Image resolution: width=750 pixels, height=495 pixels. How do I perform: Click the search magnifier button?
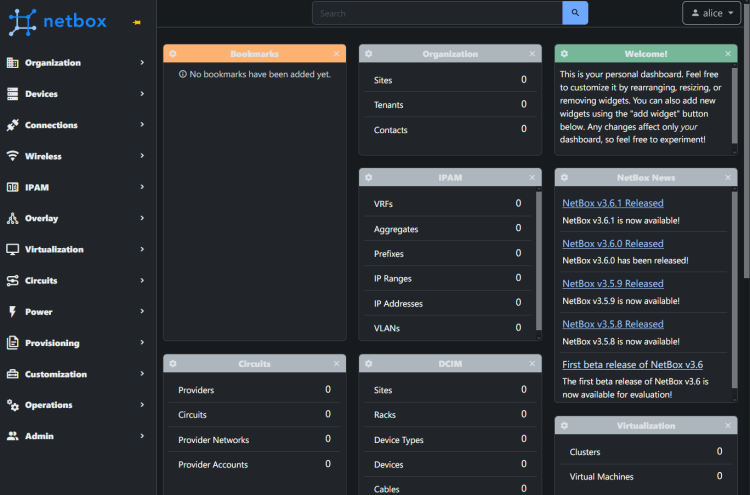click(x=575, y=13)
